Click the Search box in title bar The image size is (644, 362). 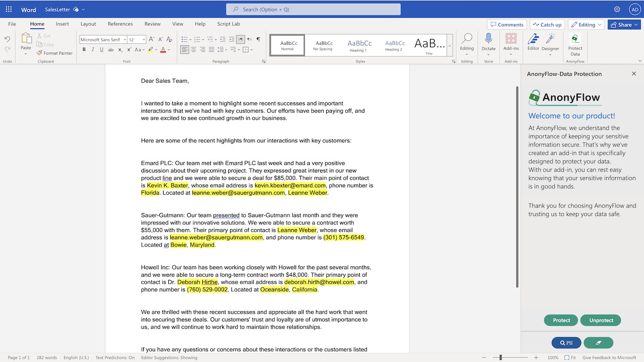[314, 9]
